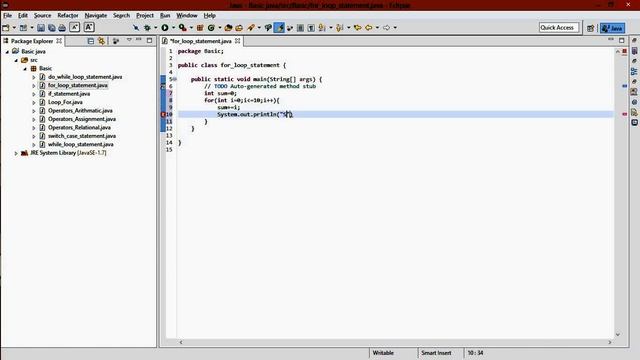Click the Debug bug icon
Image resolution: width=640 pixels, height=360 pixels.
[147, 28]
